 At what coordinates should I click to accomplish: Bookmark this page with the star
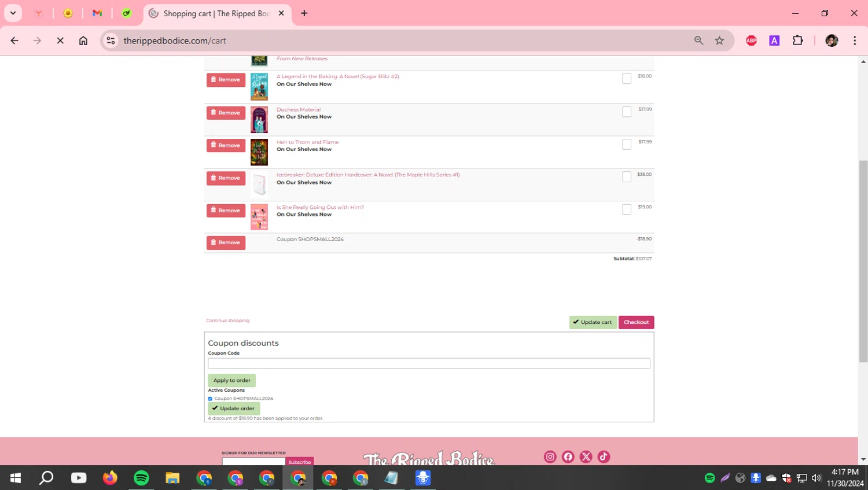(x=719, y=40)
